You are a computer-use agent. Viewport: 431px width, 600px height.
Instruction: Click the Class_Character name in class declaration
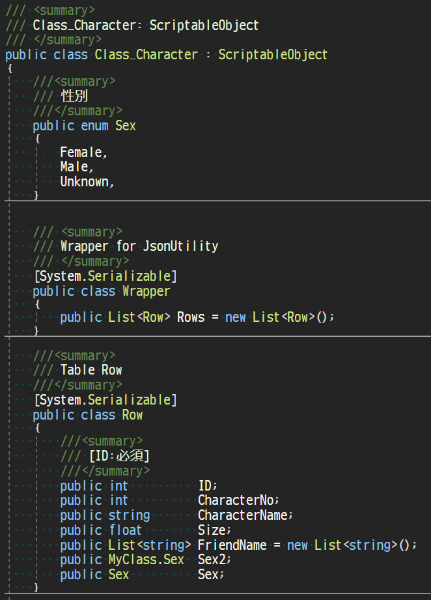click(x=146, y=54)
